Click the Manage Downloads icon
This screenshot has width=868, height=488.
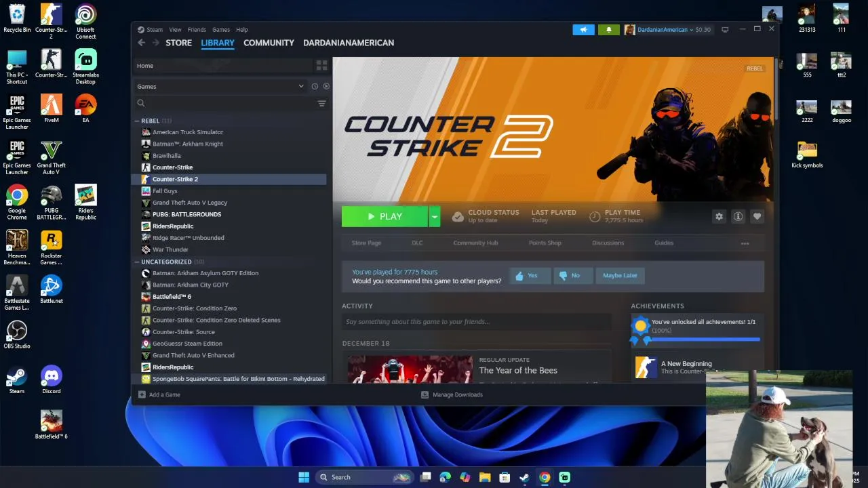425,394
